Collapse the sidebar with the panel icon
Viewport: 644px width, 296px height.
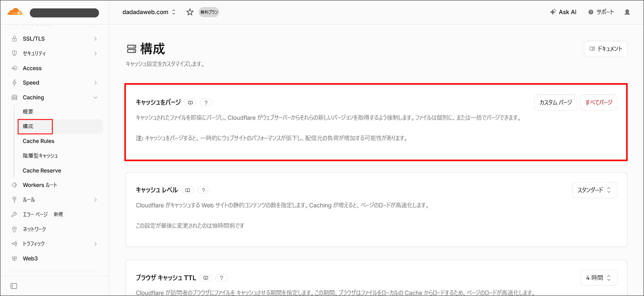pos(14,286)
